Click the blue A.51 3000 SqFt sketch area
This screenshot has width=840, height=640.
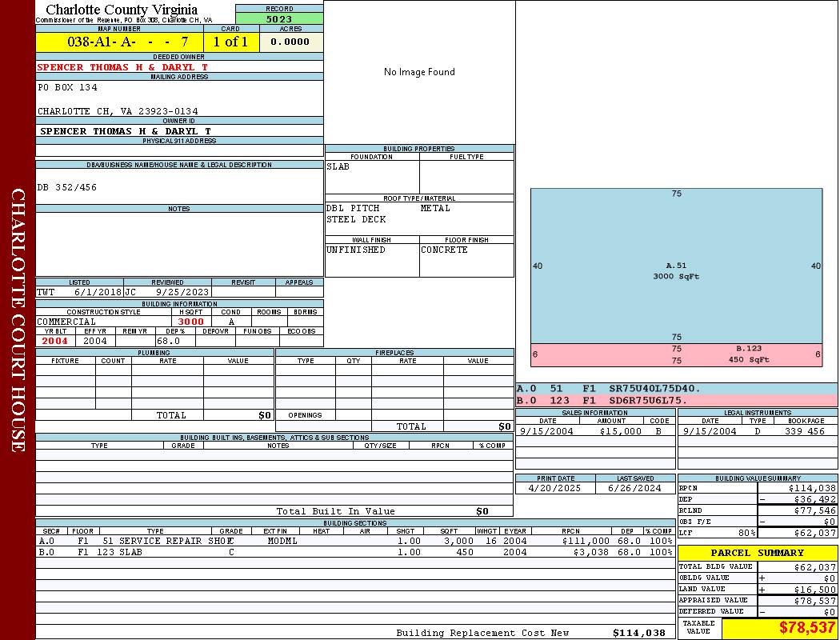point(676,270)
